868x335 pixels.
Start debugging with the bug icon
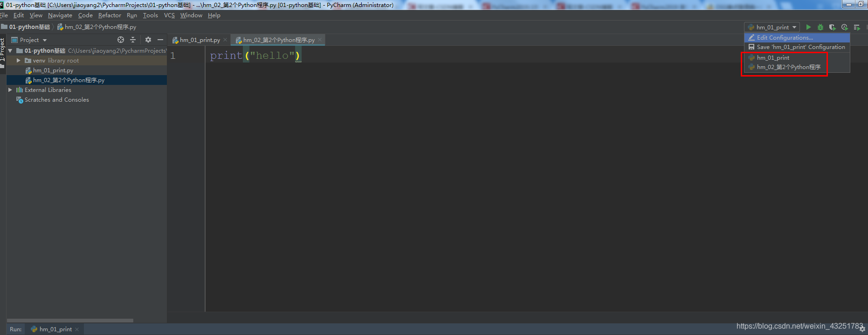820,28
